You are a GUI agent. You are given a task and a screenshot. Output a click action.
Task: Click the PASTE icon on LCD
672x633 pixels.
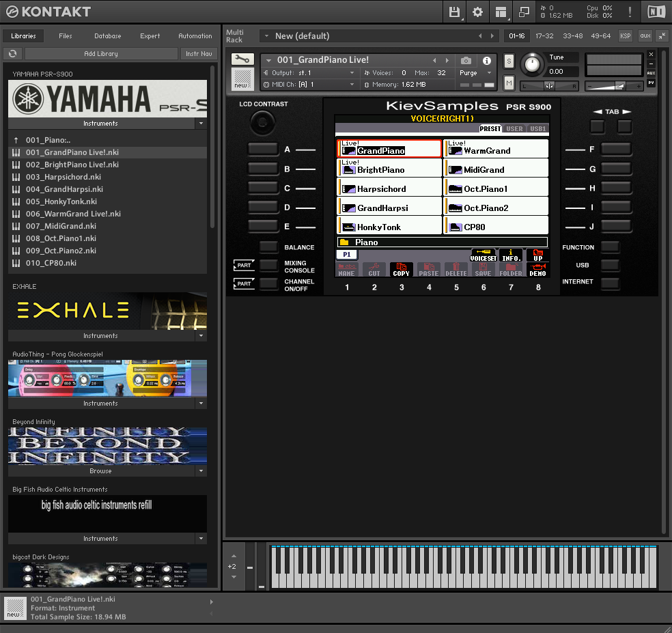tap(429, 270)
